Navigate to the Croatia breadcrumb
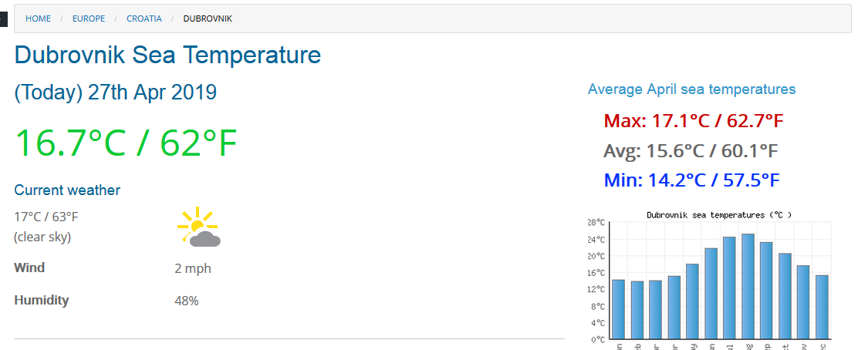The image size is (868, 350). tap(144, 19)
